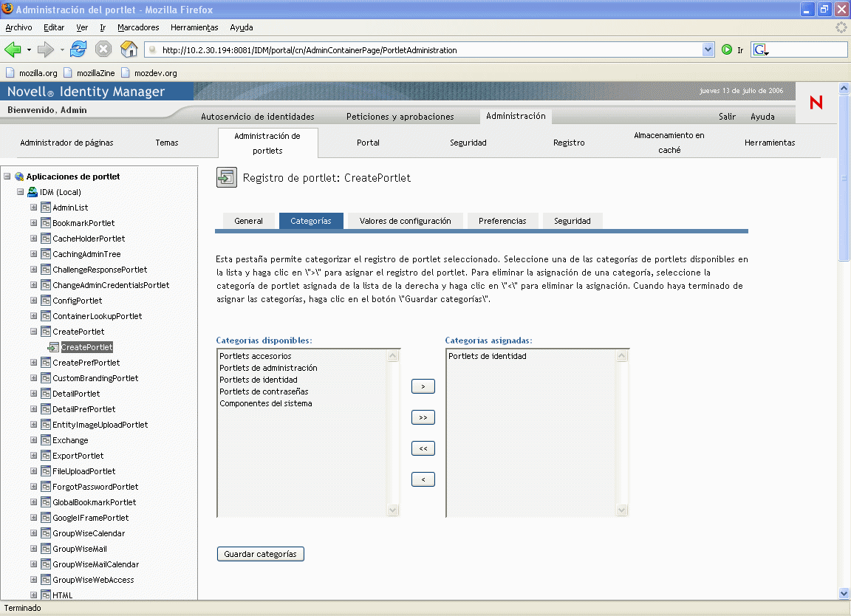Open the Back button history dropdown arrow

pos(29,50)
